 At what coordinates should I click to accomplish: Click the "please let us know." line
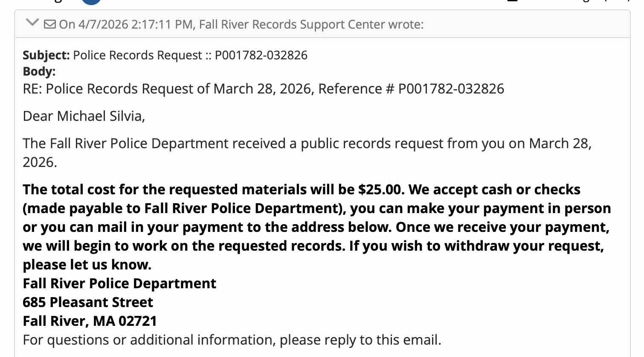pyautogui.click(x=87, y=265)
